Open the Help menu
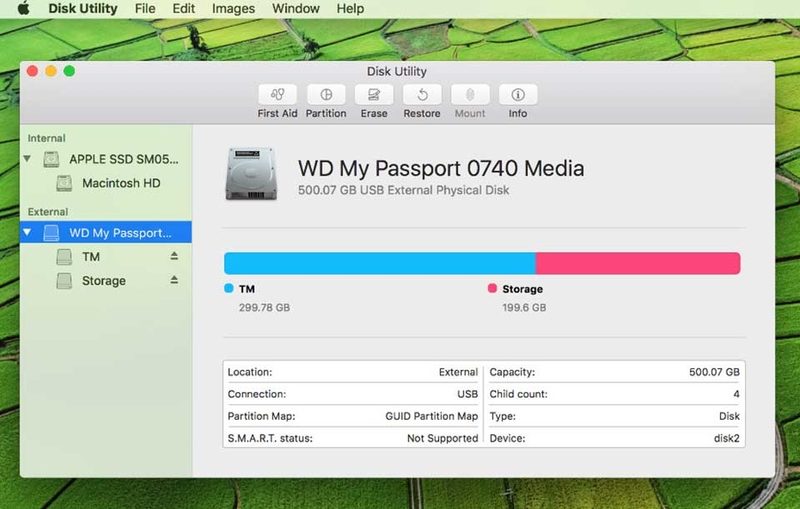 [x=350, y=9]
